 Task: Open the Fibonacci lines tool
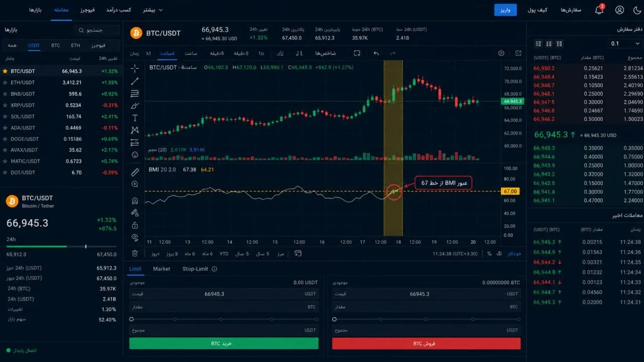(x=135, y=94)
